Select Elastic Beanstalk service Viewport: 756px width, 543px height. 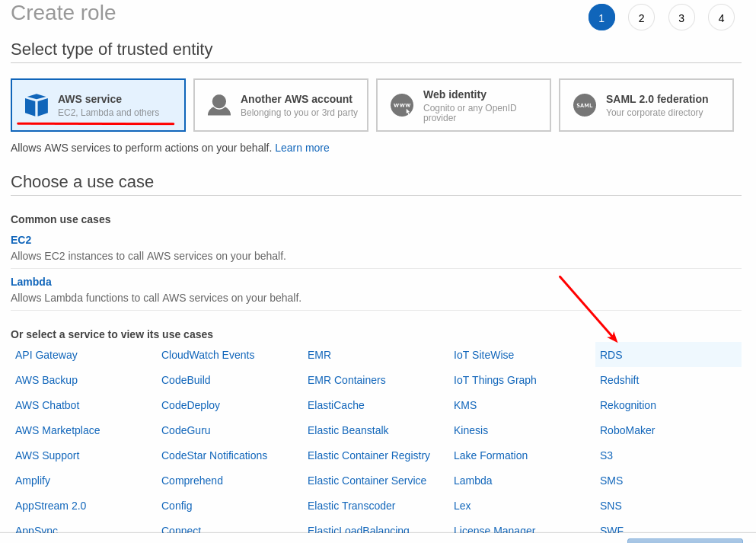[x=348, y=430]
